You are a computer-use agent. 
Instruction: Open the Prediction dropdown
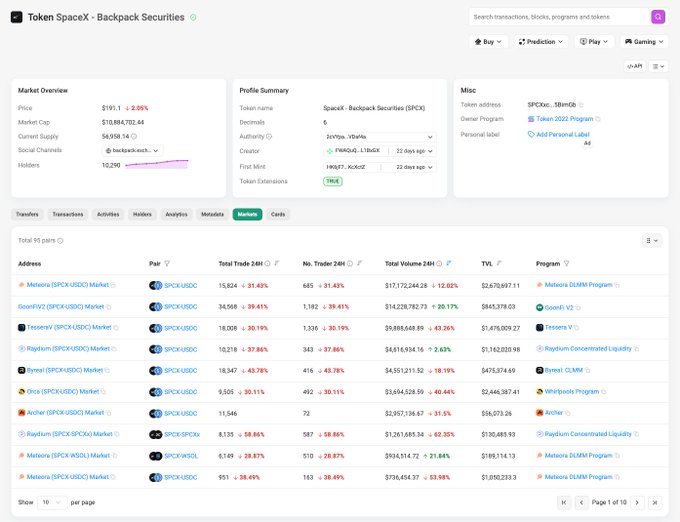click(x=541, y=42)
